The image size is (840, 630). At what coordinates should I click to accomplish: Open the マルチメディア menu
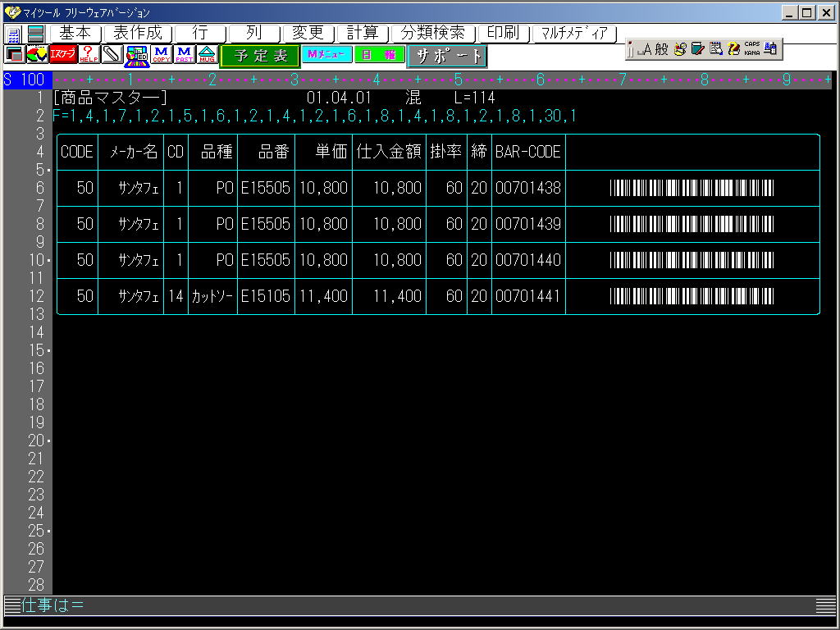(x=574, y=34)
